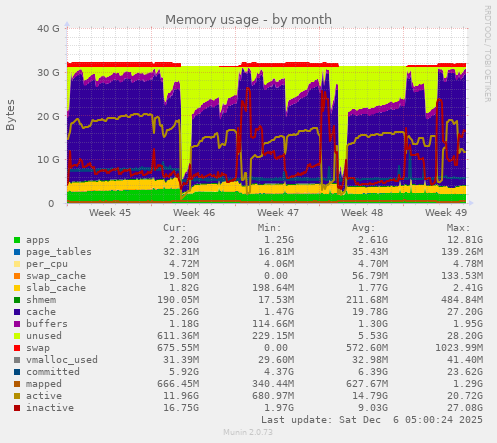Click the 'swap_cache' legend label
497x443 pixels.
56,276
